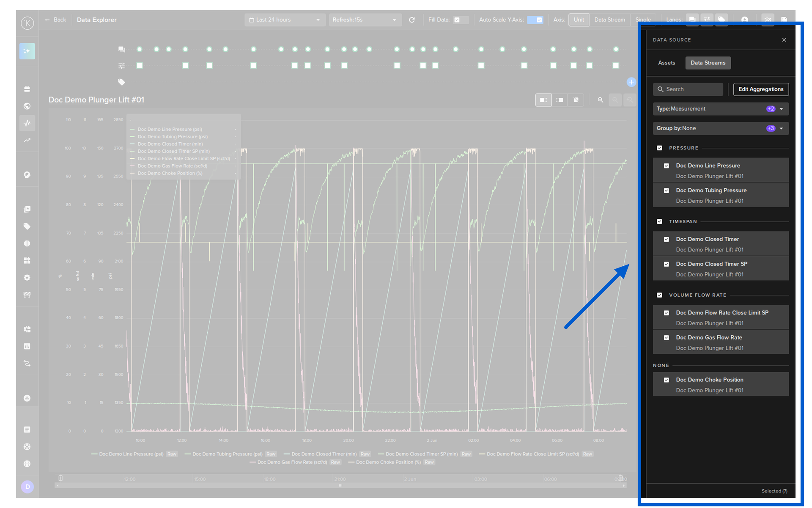
Task: Click Raw badge next to Line Pressure legend
Action: tap(172, 454)
